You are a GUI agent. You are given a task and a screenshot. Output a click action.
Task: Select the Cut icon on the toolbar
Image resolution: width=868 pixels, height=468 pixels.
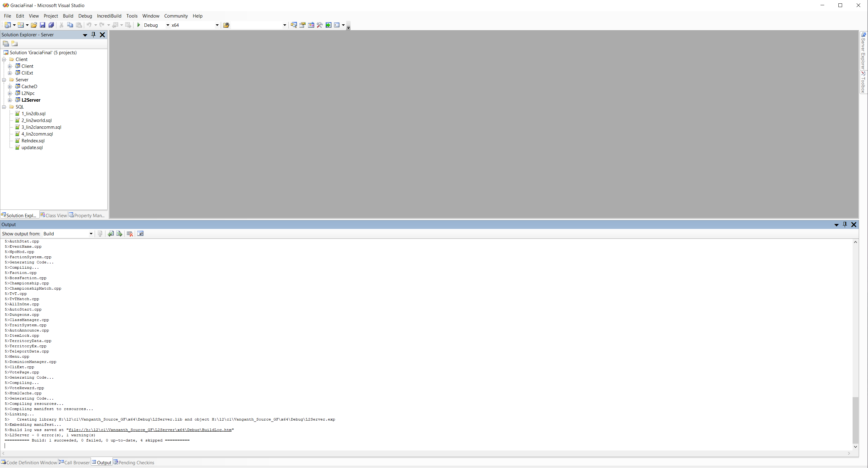(61, 25)
